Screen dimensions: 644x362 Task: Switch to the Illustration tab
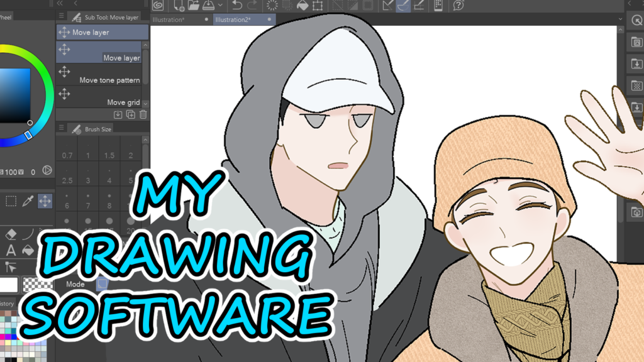[x=170, y=19]
